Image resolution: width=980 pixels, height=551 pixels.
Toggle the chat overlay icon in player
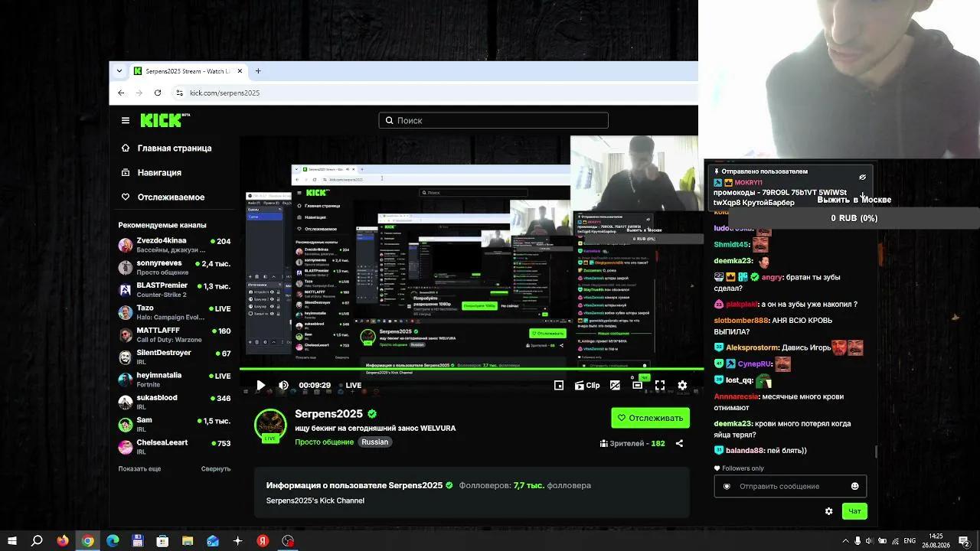click(615, 386)
